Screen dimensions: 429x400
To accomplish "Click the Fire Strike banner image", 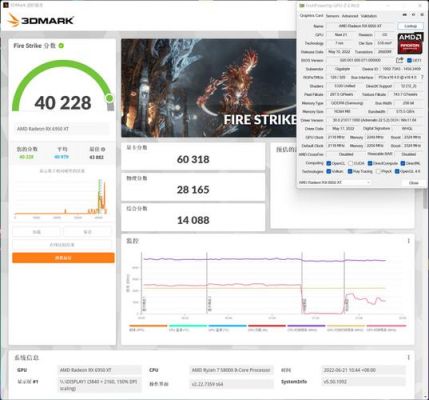I will pos(209,88).
